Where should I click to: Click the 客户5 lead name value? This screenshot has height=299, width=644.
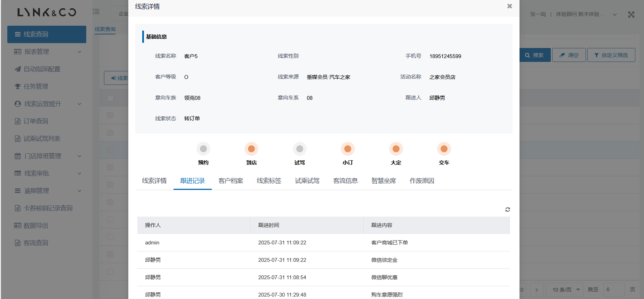(x=191, y=56)
